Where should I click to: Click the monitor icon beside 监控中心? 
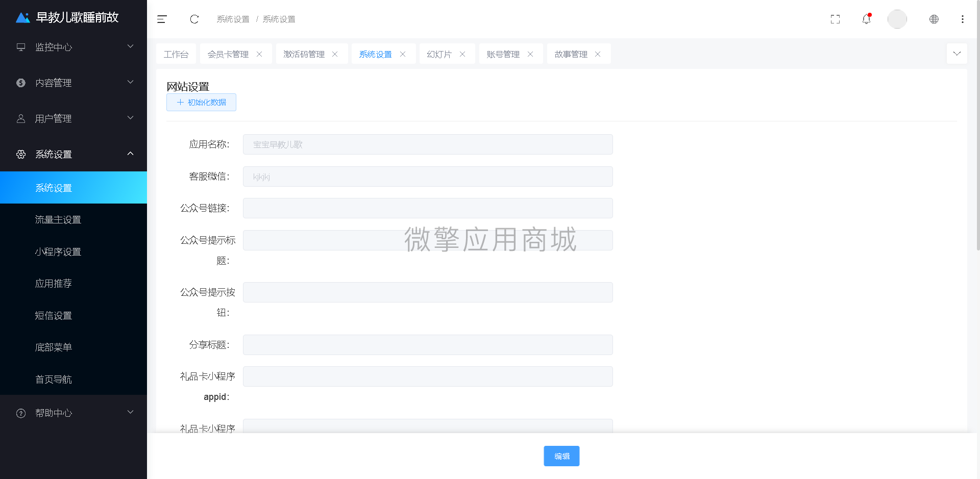(x=21, y=47)
